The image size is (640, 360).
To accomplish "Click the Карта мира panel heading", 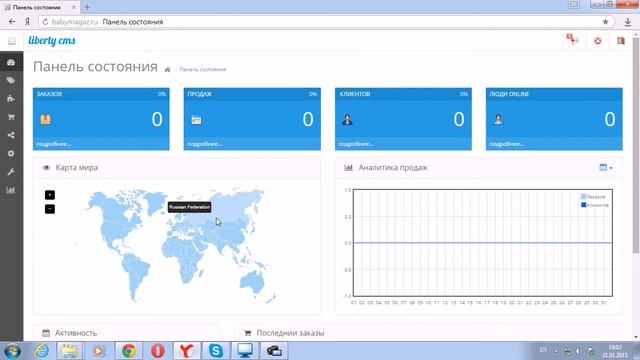I will 77,167.
